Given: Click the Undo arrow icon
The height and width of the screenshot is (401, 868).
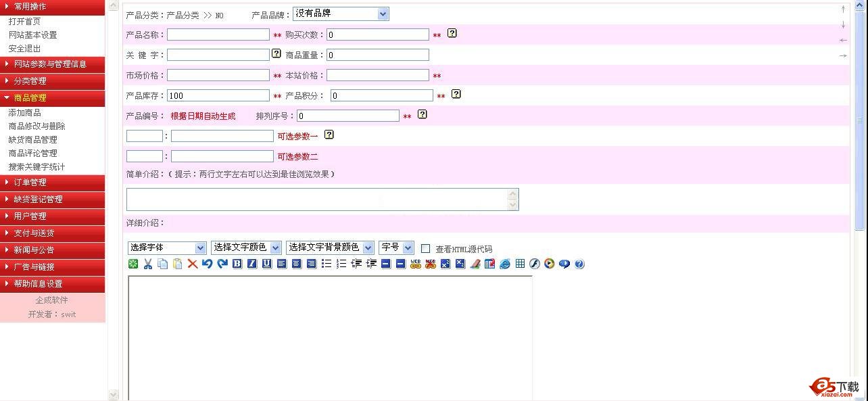Looking at the screenshot, I should [x=207, y=264].
